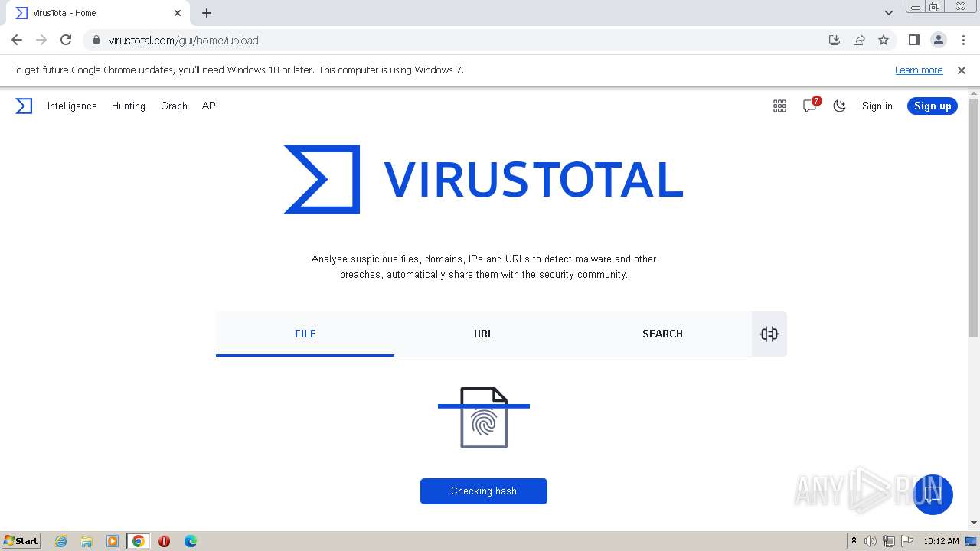Click the address bar URL

pyautogui.click(x=183, y=41)
